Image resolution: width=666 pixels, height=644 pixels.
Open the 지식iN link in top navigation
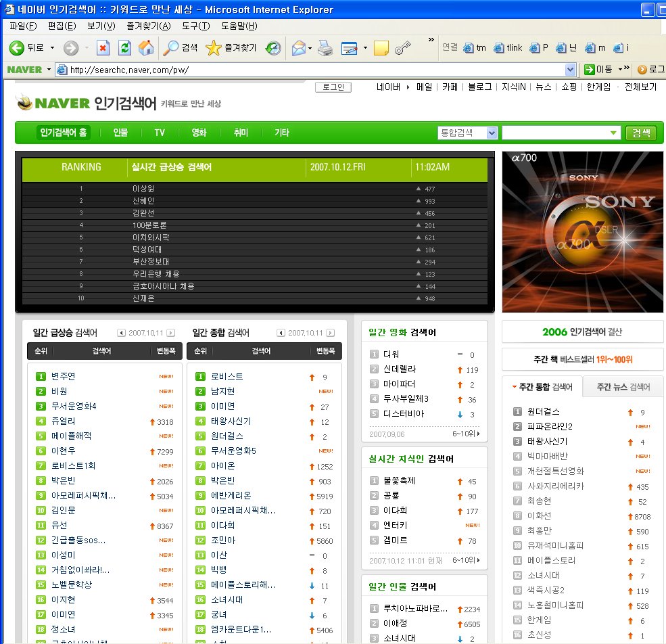coord(513,87)
